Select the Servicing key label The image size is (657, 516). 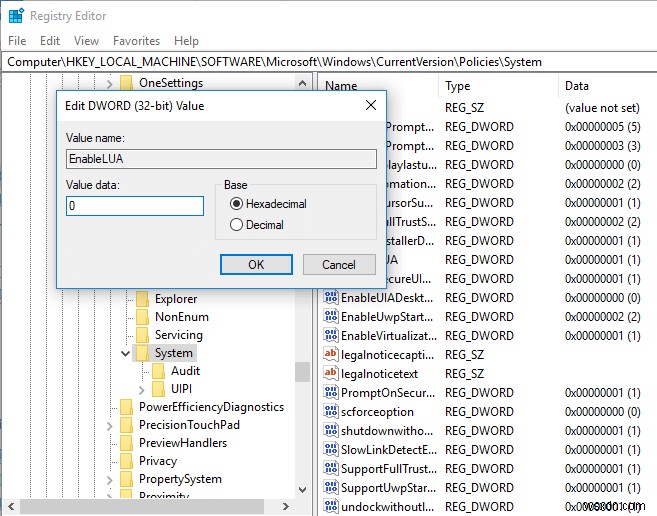click(x=178, y=335)
